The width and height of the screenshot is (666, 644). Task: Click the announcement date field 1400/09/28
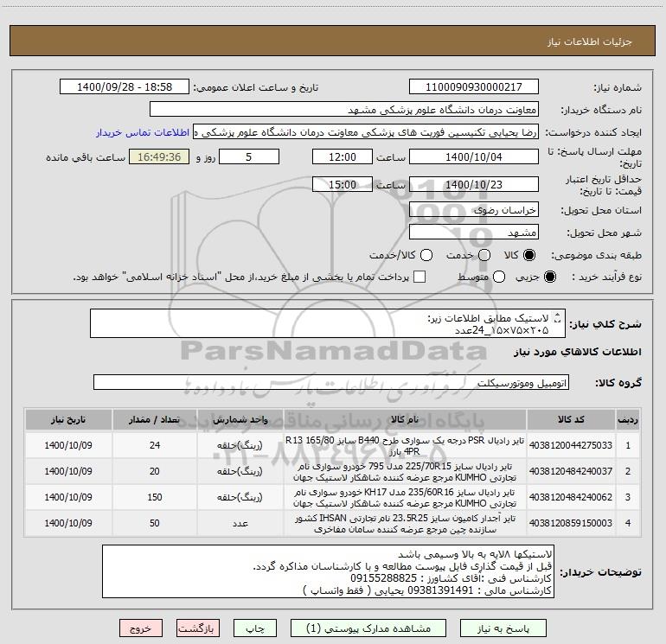pos(125,87)
